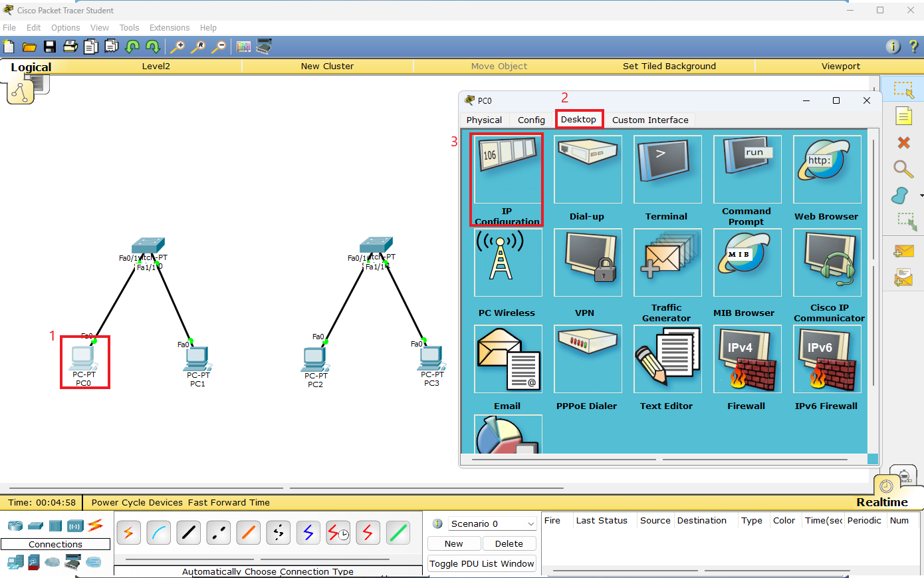This screenshot has height=578, width=924.
Task: Pick the Add Complex PDU envelope
Action: 903,277
